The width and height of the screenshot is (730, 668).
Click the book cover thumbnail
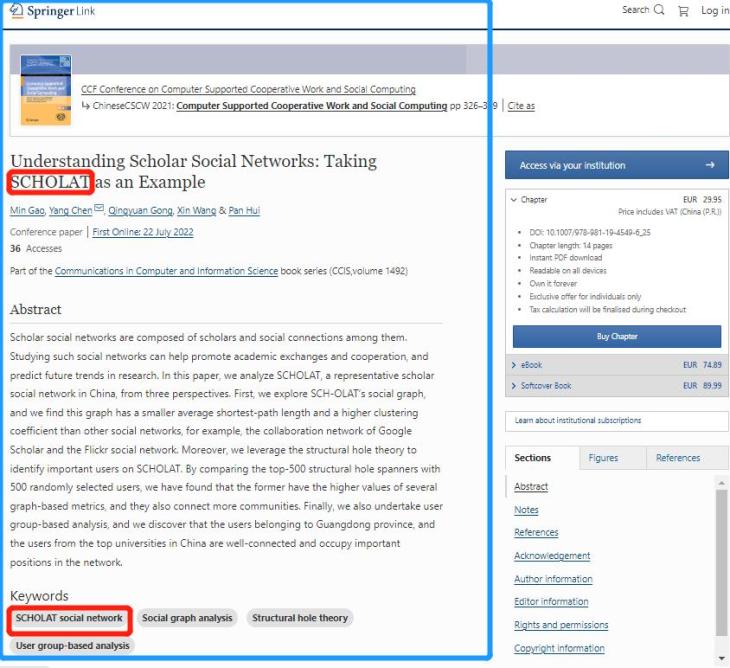[45, 90]
